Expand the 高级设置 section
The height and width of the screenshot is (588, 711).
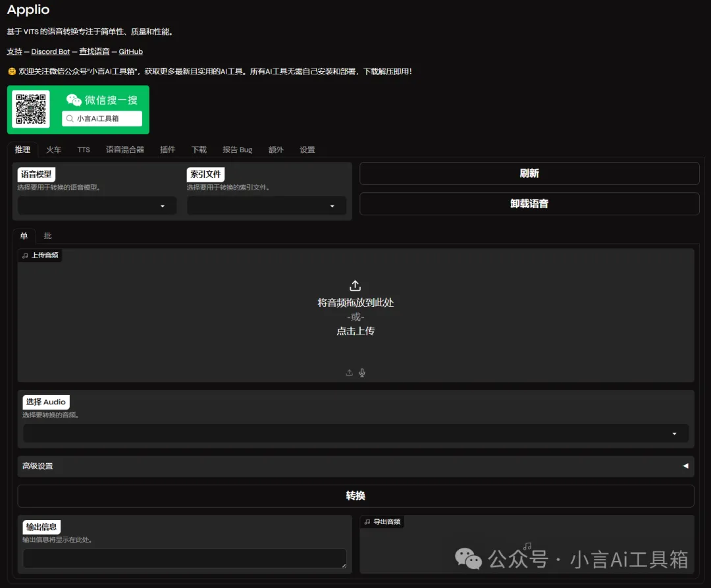pyautogui.click(x=355, y=466)
